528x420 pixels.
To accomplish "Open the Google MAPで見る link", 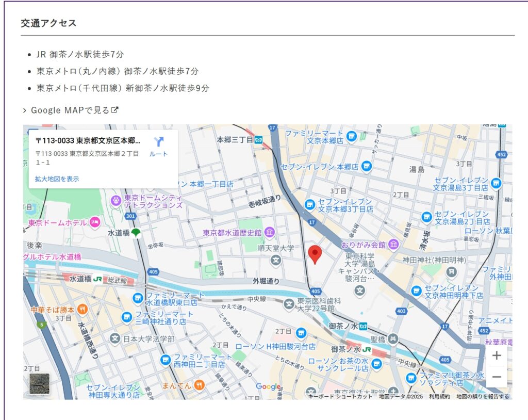I will click(74, 110).
